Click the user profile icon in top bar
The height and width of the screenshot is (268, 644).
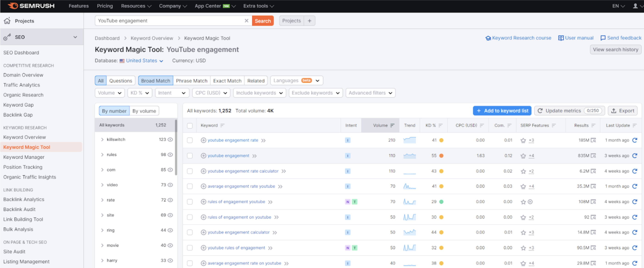point(635,6)
